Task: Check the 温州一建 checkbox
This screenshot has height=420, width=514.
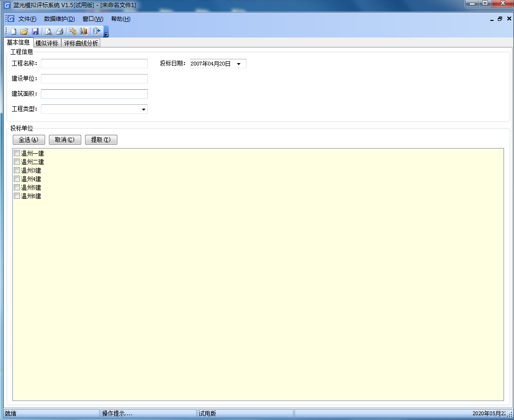Action: (17, 153)
